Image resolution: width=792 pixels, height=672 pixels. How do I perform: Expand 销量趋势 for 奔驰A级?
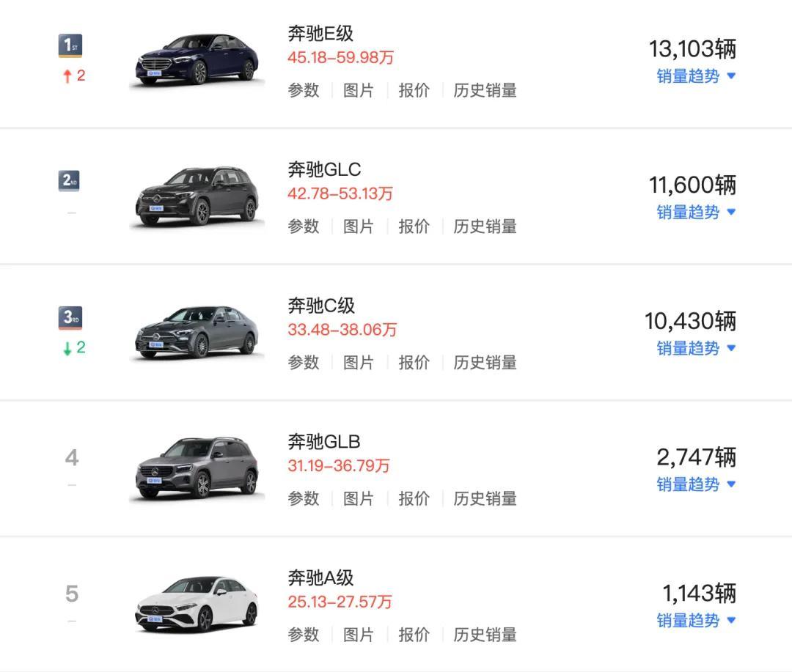coord(695,621)
